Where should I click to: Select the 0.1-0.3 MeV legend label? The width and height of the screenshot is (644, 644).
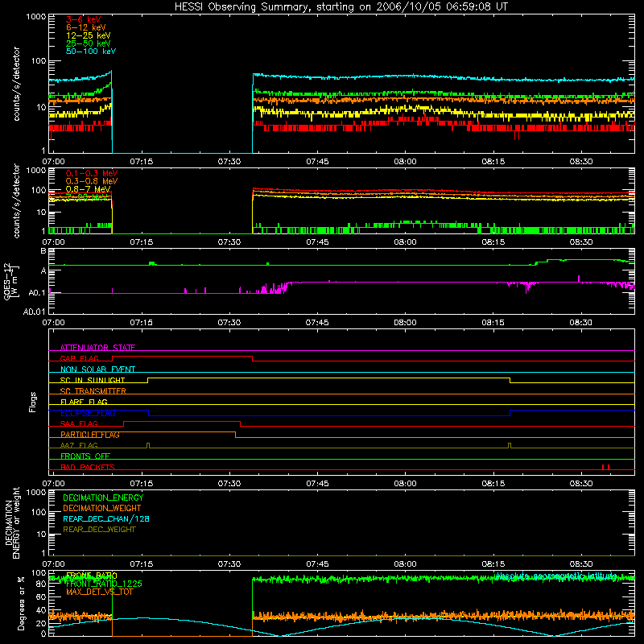[92, 173]
